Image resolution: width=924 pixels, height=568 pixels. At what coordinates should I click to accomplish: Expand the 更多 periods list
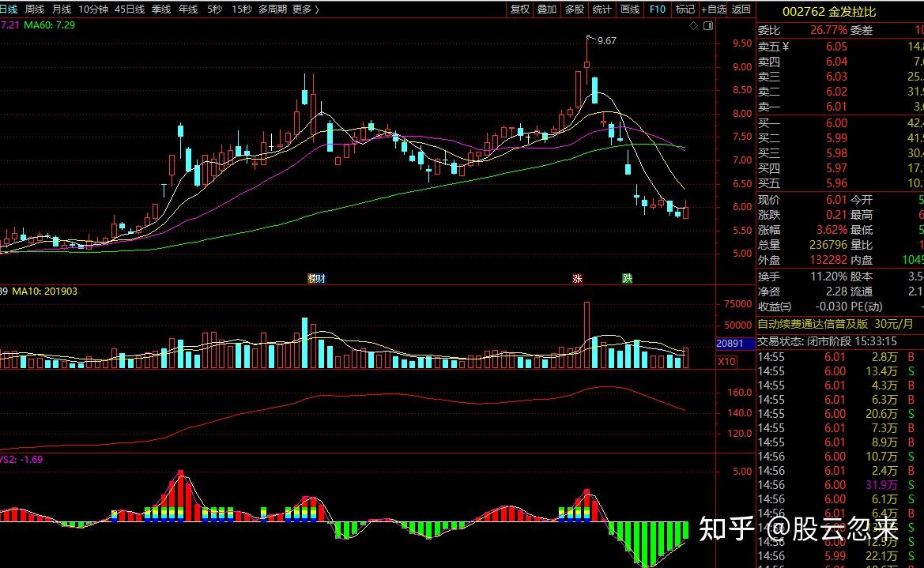pos(305,9)
